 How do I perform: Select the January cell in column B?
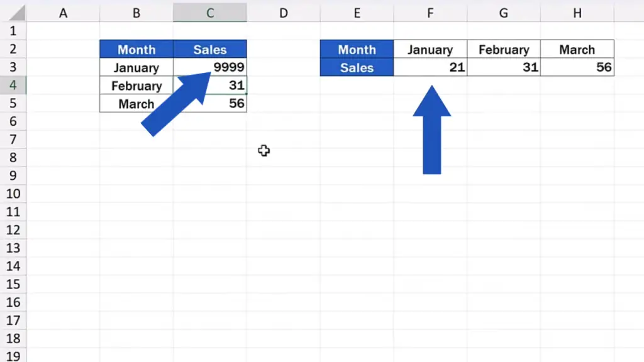pos(136,67)
